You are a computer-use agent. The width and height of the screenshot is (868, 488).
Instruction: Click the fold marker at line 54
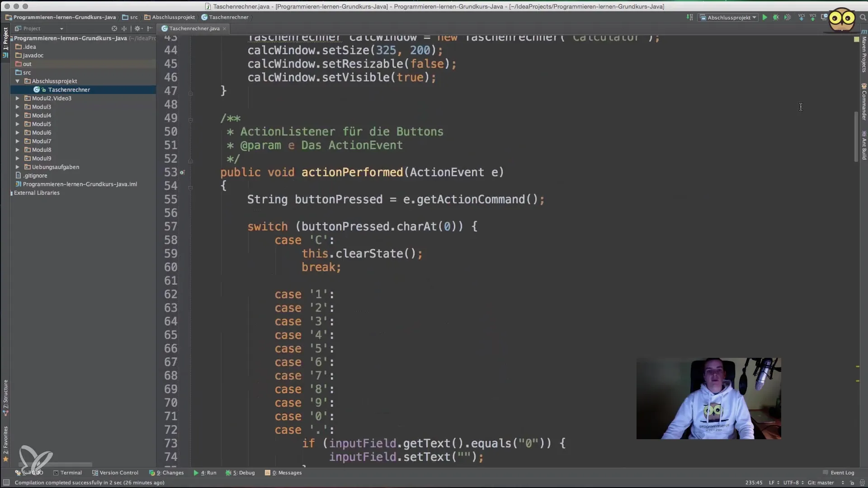click(190, 188)
